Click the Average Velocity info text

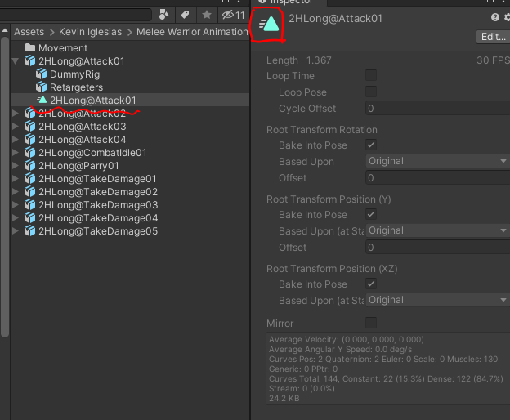point(346,339)
